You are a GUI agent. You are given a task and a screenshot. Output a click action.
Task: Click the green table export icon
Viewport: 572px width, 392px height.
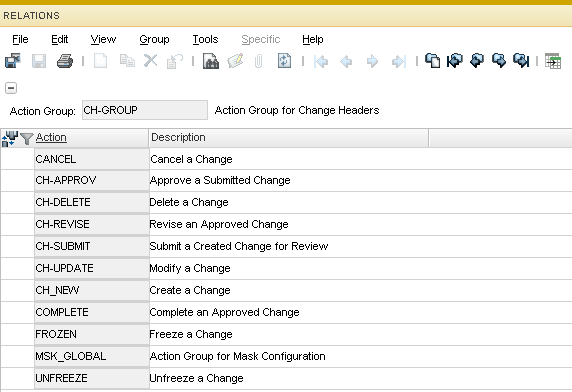(x=553, y=61)
